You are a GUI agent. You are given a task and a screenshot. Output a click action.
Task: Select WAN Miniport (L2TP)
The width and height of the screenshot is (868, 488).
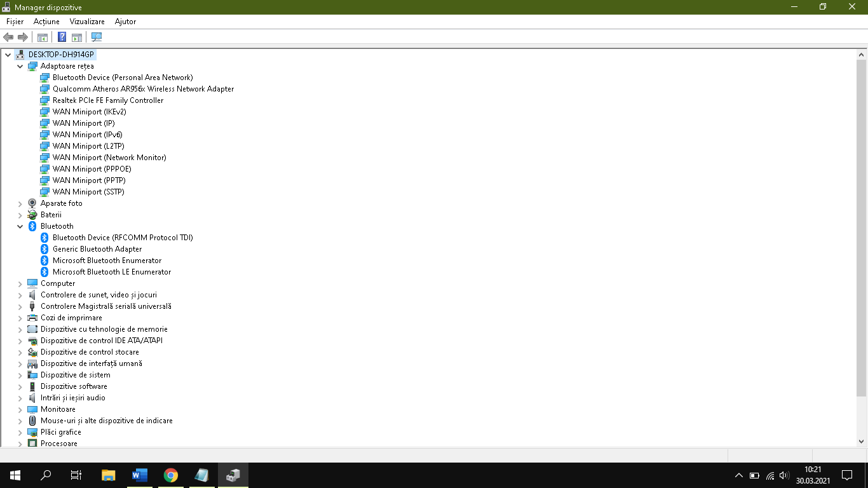[x=88, y=146]
